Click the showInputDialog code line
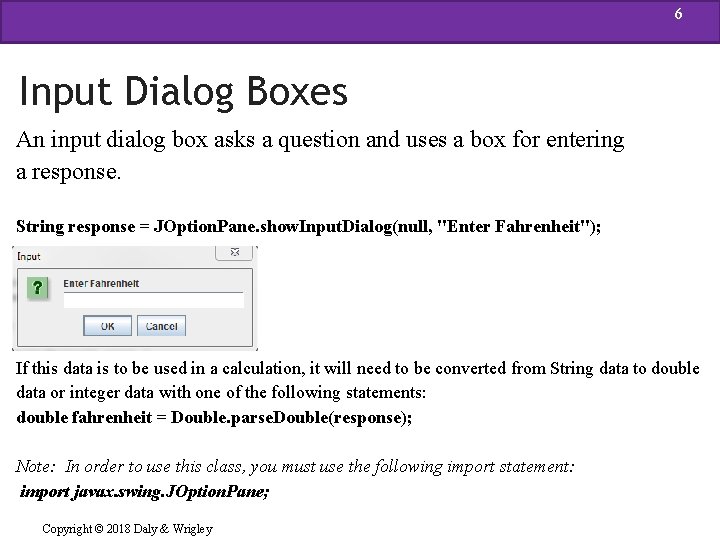Screen dimensions: 720x540 pos(308,226)
